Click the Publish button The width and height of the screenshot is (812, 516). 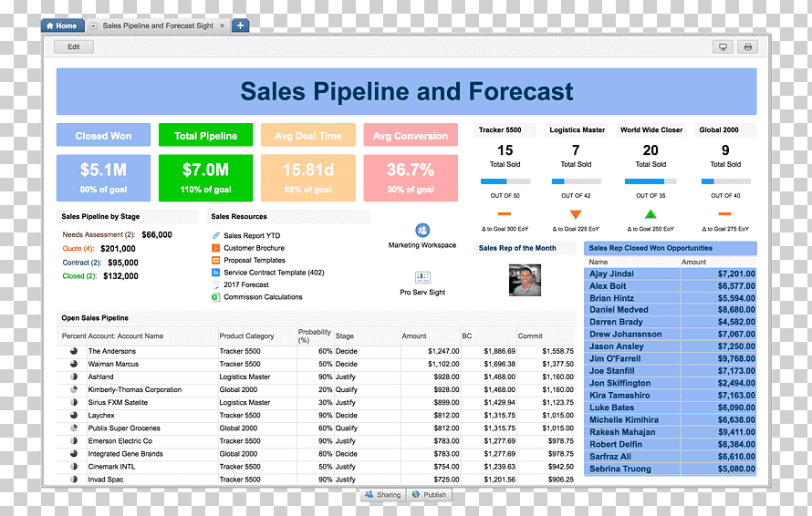click(430, 495)
